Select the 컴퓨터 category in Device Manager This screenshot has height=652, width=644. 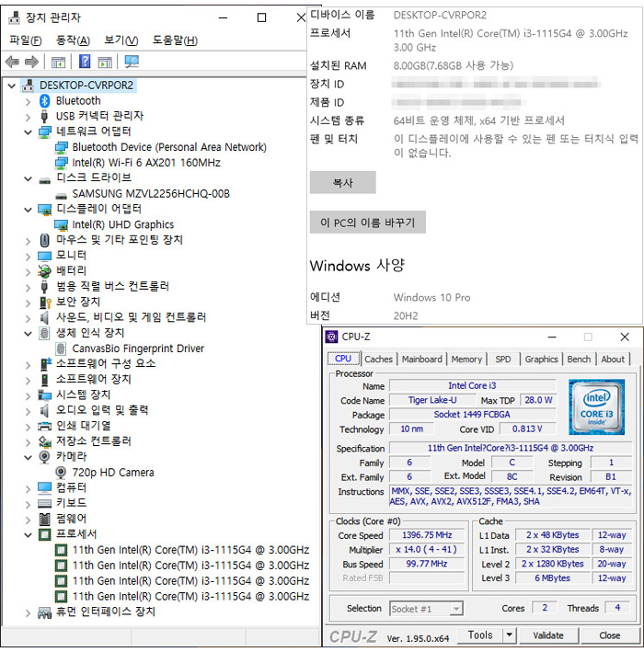pyautogui.click(x=72, y=487)
